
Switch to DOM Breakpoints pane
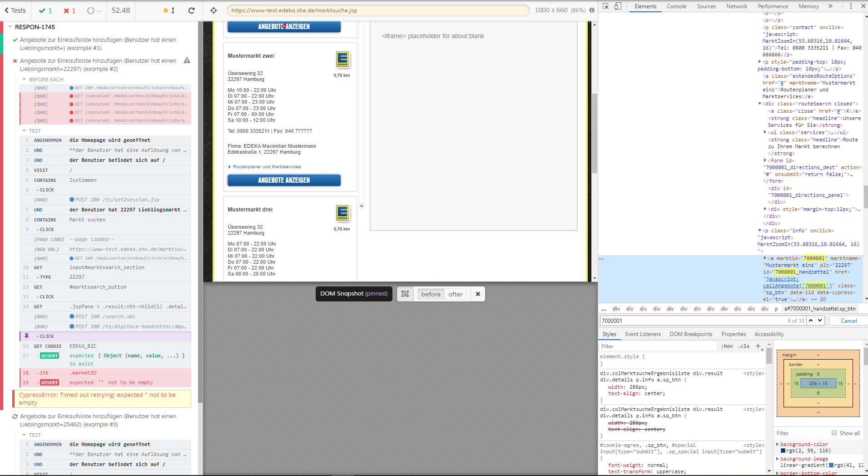[691, 334]
